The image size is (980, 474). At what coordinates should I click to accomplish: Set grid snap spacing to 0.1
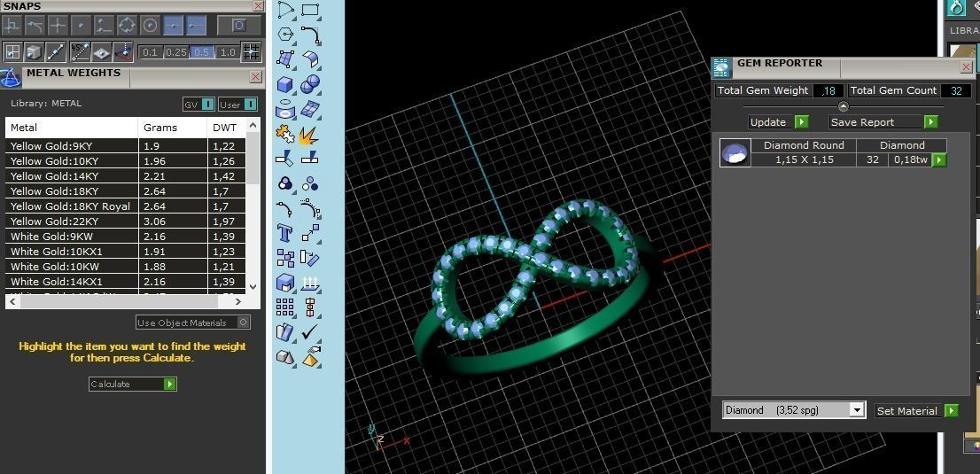[x=150, y=52]
